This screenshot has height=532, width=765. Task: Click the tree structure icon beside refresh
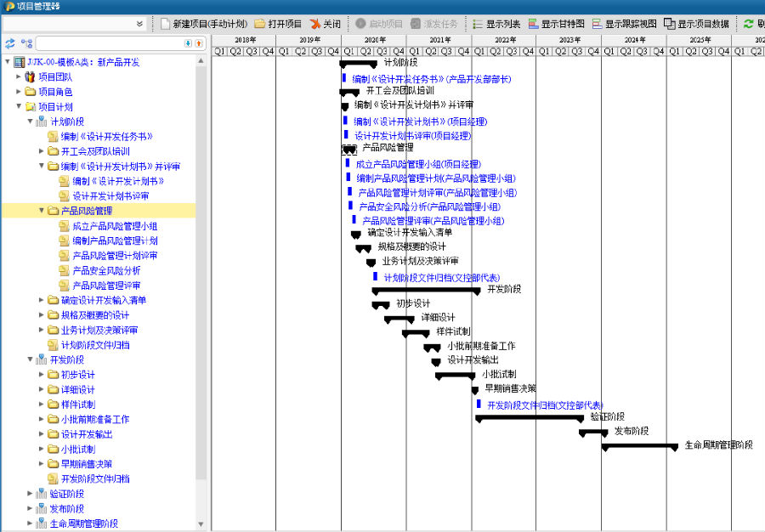[26, 43]
